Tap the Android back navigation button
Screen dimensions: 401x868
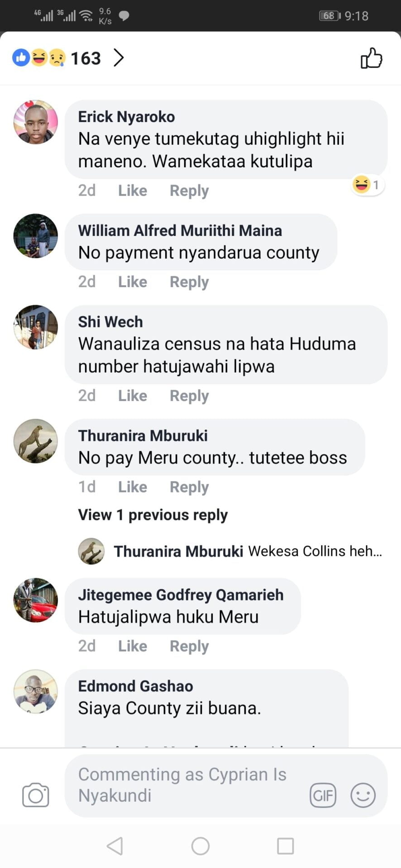[x=115, y=846]
